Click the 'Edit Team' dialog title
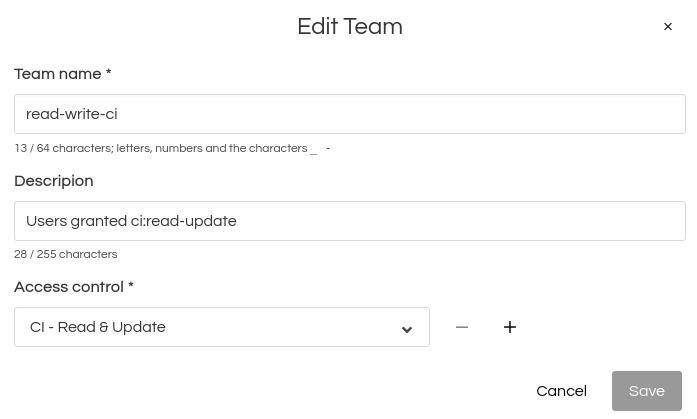Screen dimensions: 697x419 click(350, 27)
